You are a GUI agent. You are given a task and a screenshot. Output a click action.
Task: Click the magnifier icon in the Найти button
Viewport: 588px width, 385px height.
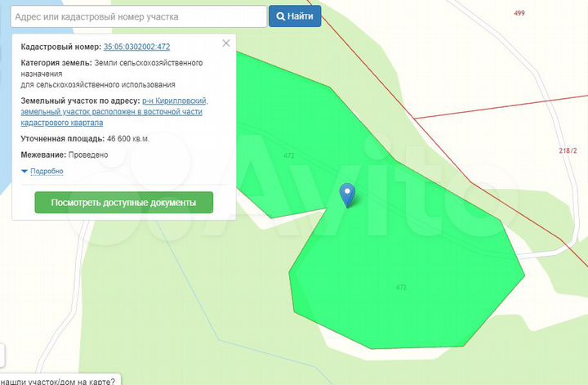(281, 16)
